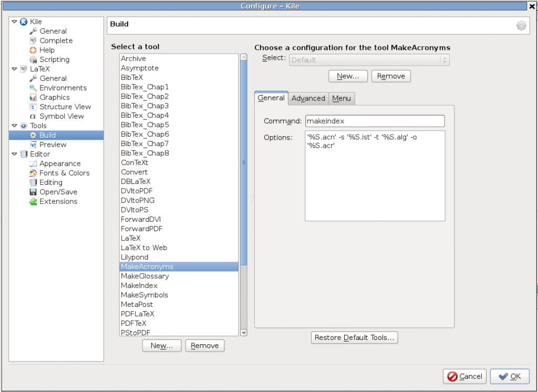
Task: Select MakeGlossary in the tool list
Action: click(x=179, y=276)
